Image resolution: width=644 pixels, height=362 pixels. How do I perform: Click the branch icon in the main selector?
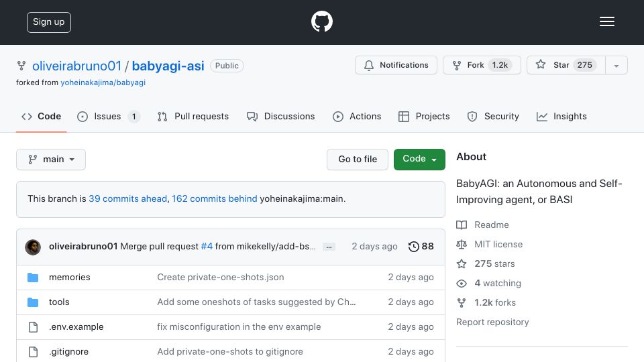[x=32, y=160]
